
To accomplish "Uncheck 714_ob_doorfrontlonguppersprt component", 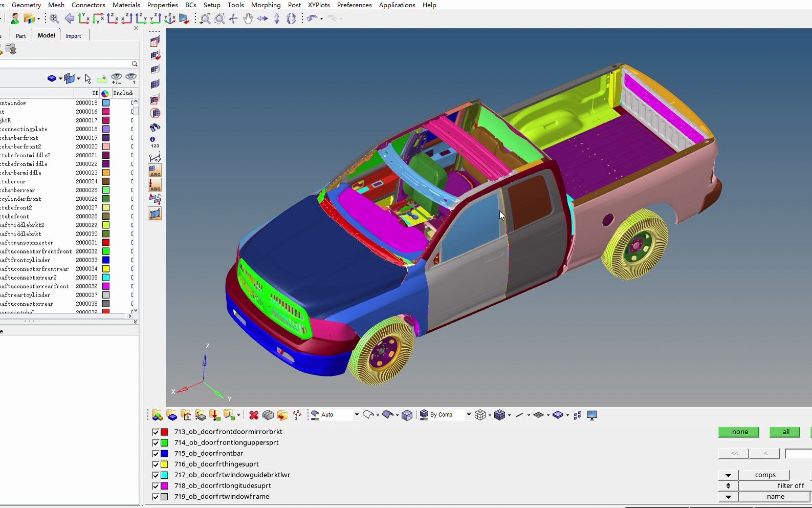I will (156, 442).
